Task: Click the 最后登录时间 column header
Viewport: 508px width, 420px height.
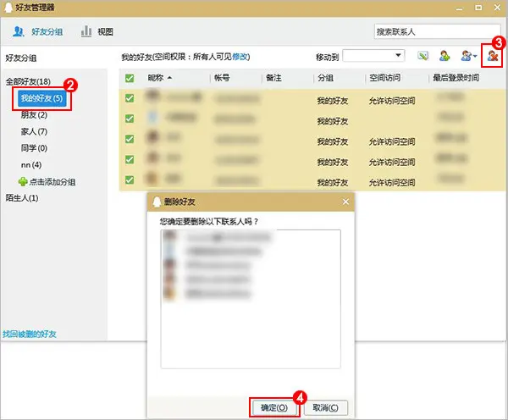Action: click(456, 78)
